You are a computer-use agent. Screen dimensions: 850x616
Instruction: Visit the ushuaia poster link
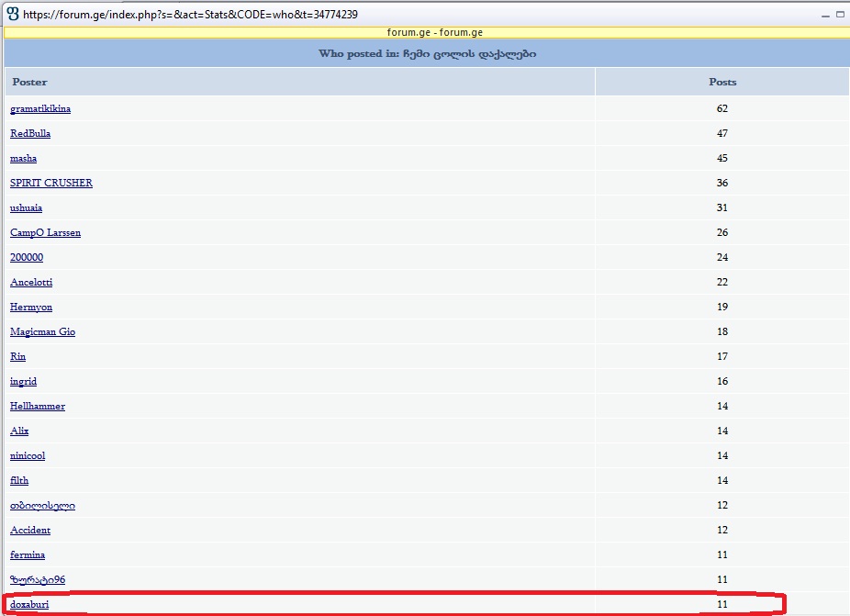26,208
